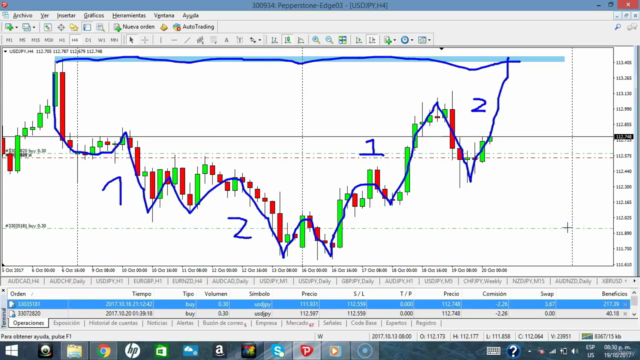640x360 pixels.
Task: Switch to the USDJPY,Daily chart tab
Action: (314, 281)
